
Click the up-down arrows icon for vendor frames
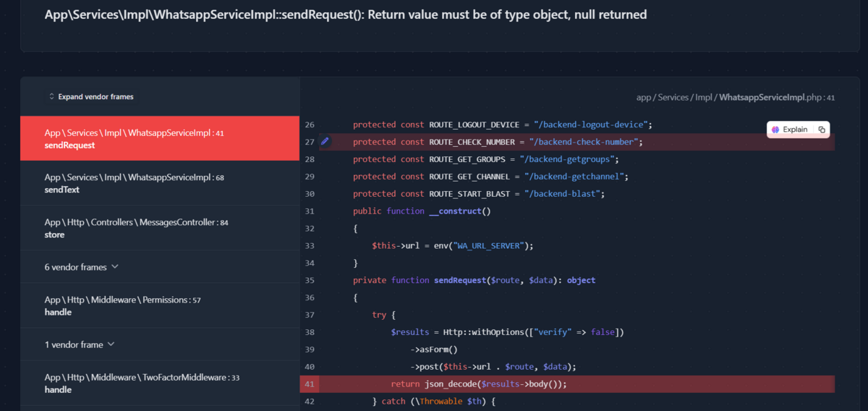(51, 97)
